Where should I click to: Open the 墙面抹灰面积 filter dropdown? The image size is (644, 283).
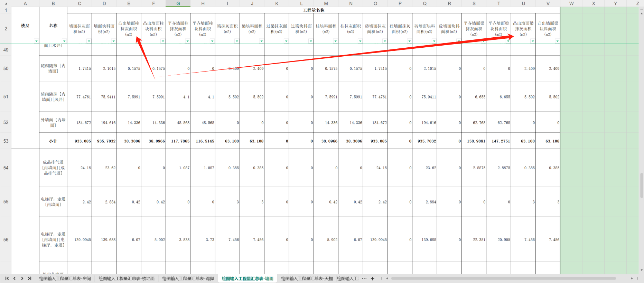click(x=89, y=41)
